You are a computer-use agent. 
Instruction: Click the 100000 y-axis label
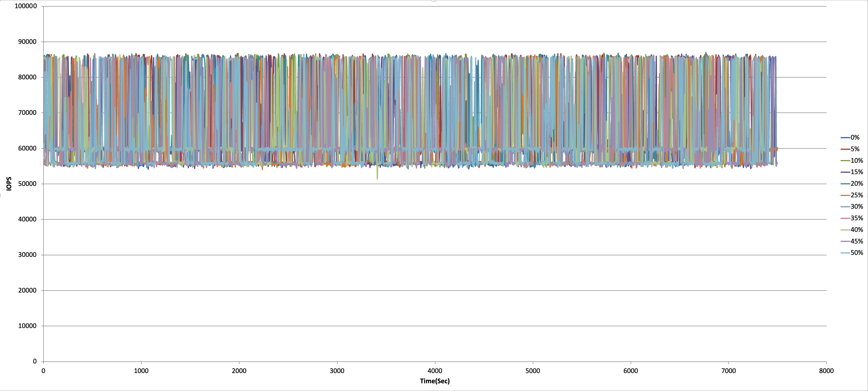(26, 6)
